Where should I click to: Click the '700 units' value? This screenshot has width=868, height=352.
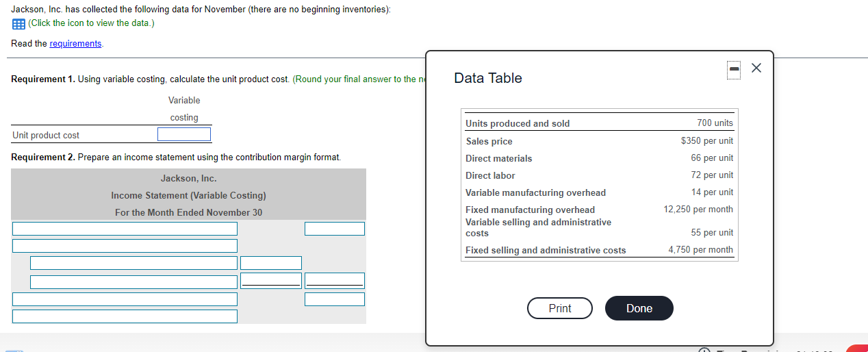tap(715, 123)
